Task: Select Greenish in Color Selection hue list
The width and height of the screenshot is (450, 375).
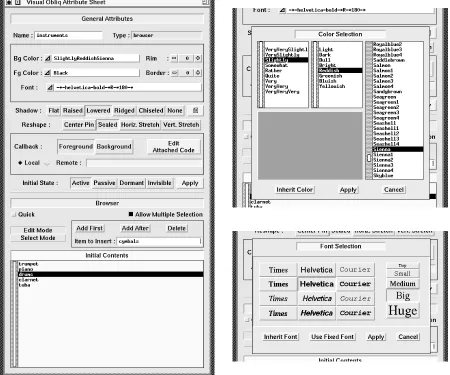Action: [x=340, y=76]
